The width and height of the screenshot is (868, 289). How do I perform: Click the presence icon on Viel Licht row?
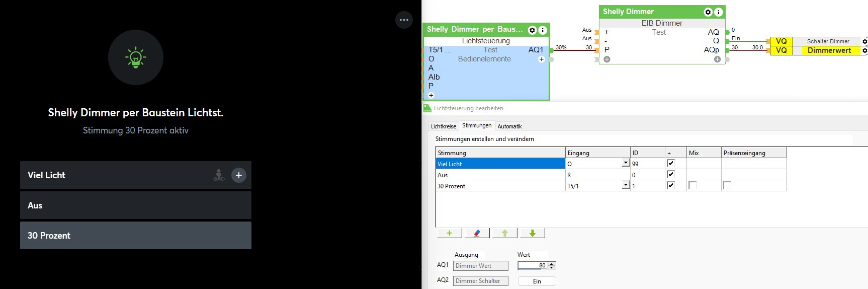(218, 175)
